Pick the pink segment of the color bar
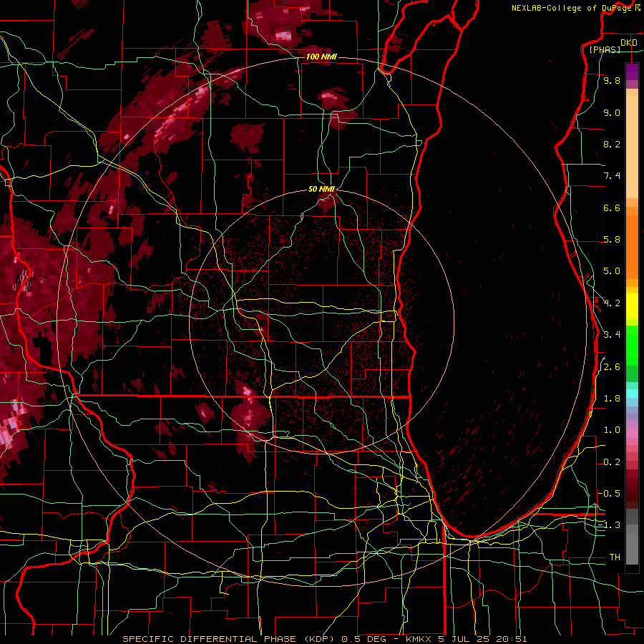644x644 pixels. pos(632,433)
